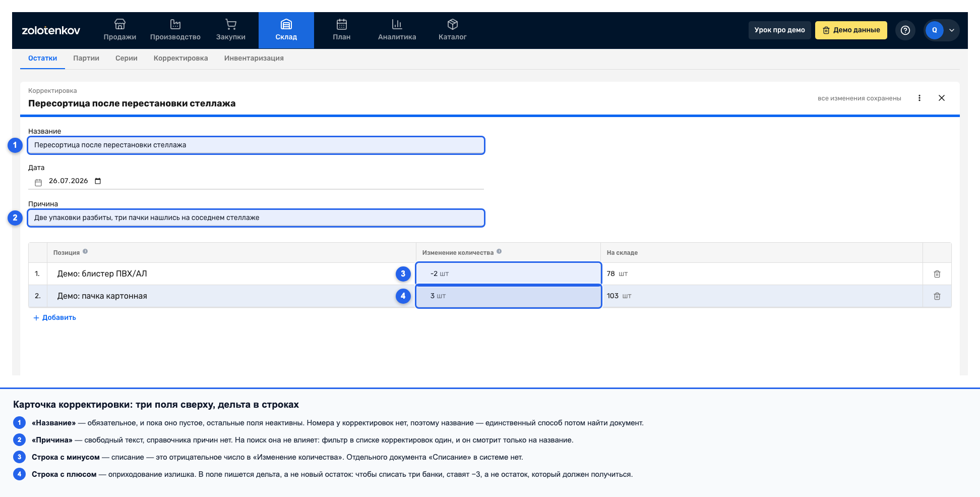Edit the 3 шт quantity change cell
The height and width of the screenshot is (497, 980).
[x=508, y=296]
